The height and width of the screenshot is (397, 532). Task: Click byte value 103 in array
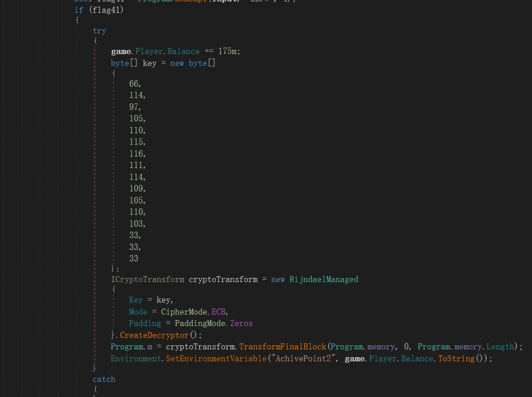(x=136, y=223)
